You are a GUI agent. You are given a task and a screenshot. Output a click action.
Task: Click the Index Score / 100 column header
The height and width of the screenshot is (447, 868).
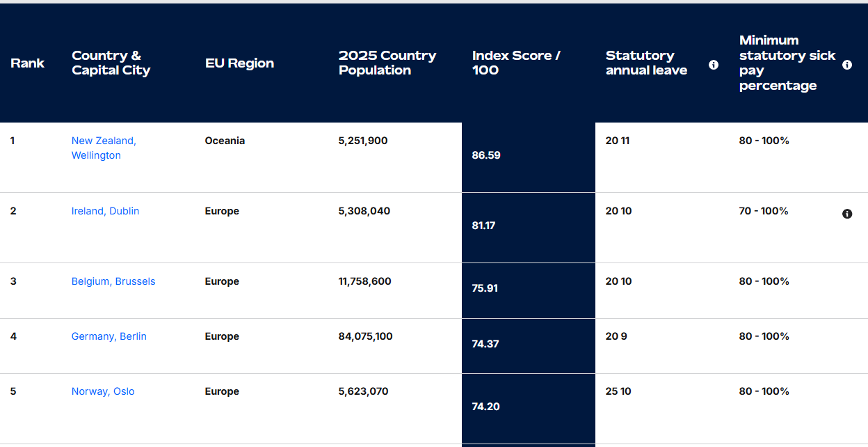516,63
